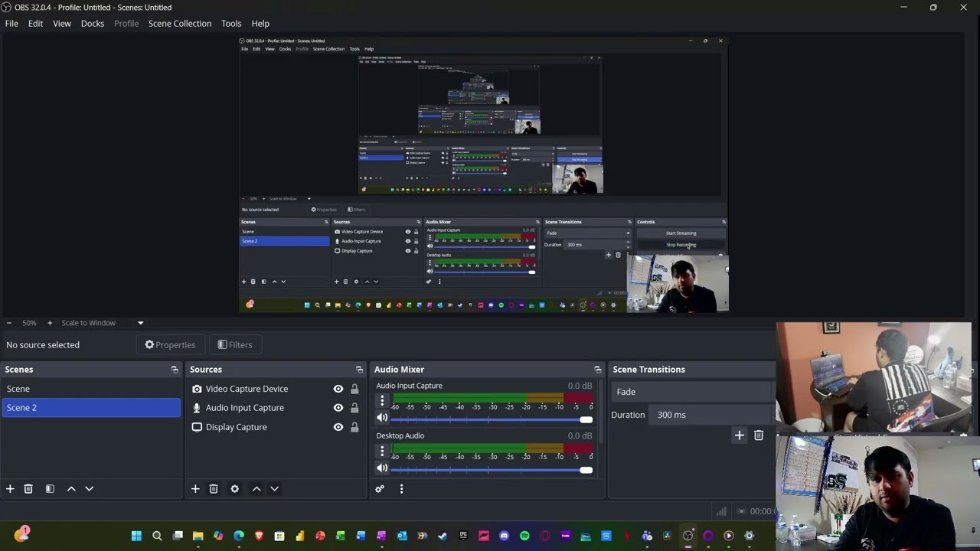Lock the Audio Input Capture source
Viewport: 980px width, 551px height.
pos(354,408)
